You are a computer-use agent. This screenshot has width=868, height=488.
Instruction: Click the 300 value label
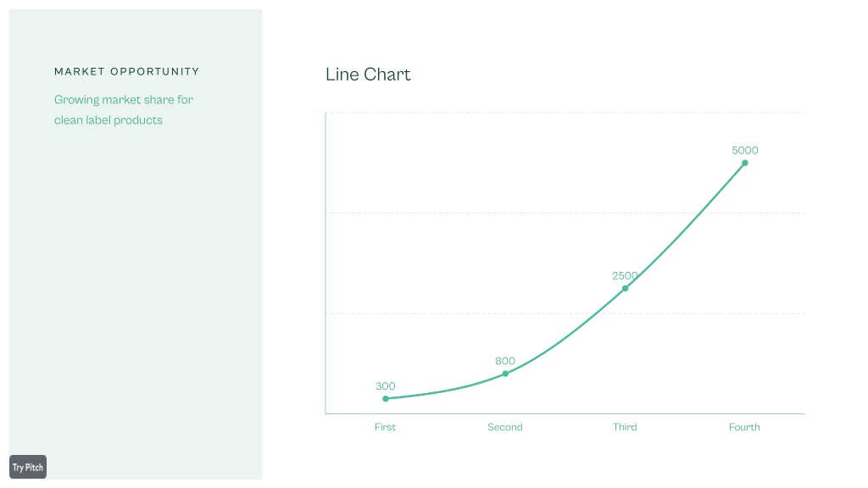386,386
